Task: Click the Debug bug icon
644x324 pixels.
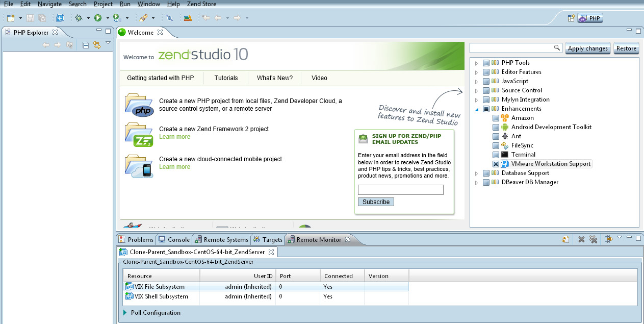Action: (x=79, y=18)
